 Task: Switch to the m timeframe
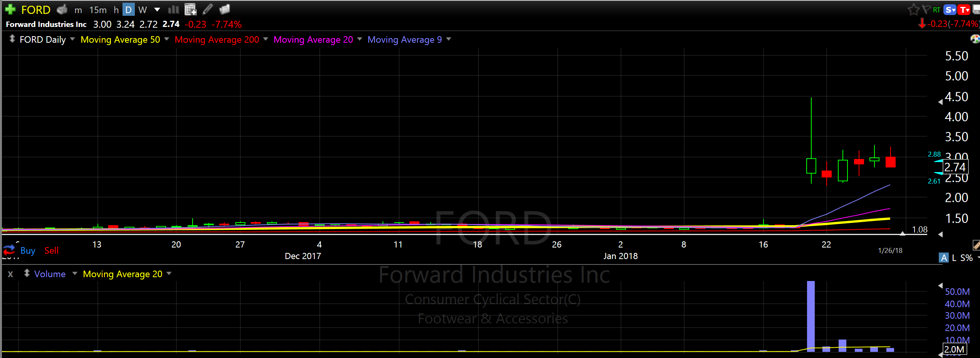(x=78, y=10)
